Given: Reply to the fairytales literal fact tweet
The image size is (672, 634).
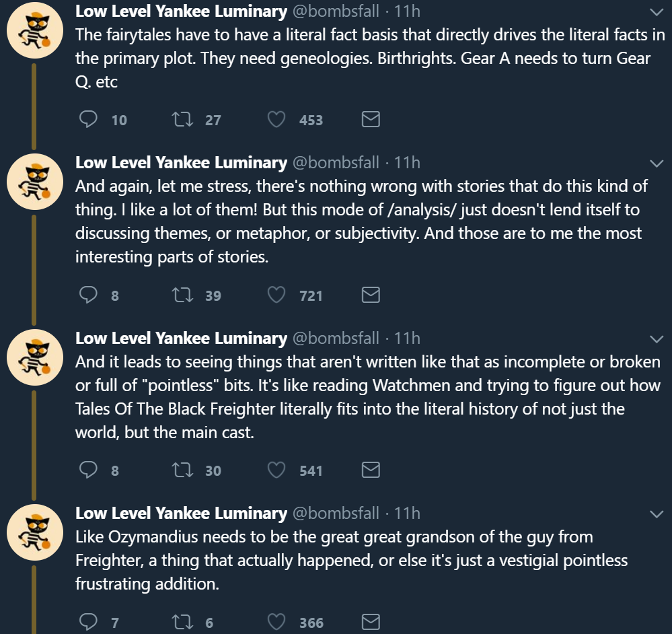Looking at the screenshot, I should (89, 120).
